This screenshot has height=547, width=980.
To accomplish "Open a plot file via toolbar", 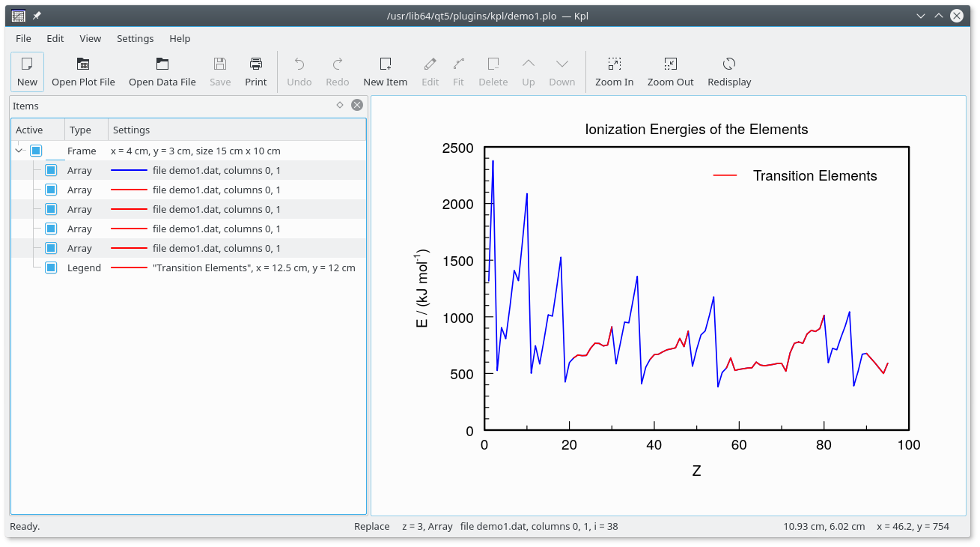I will click(83, 72).
